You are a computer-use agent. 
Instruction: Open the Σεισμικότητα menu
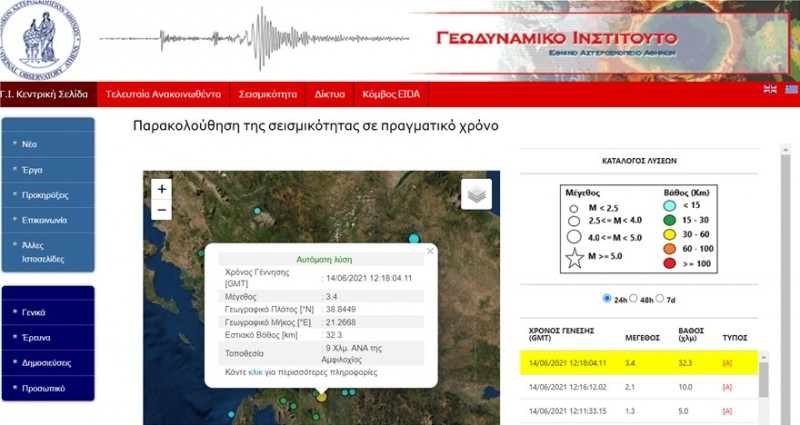(x=268, y=95)
